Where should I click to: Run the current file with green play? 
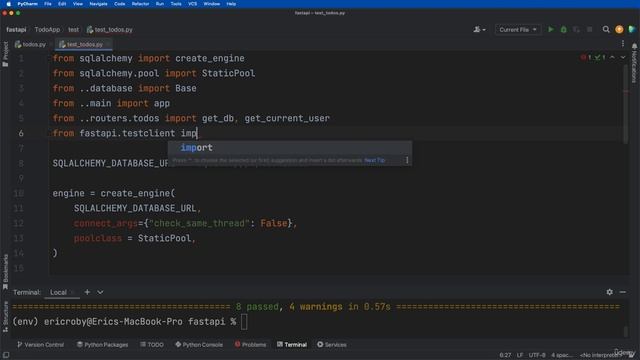551,29
